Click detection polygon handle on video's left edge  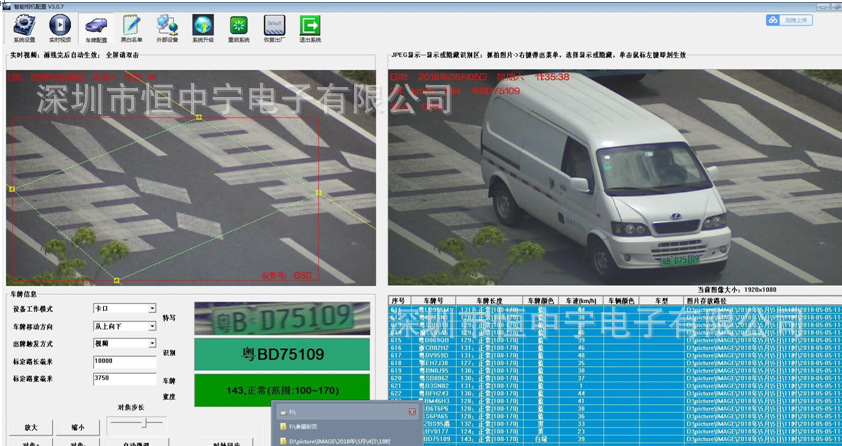coord(12,188)
